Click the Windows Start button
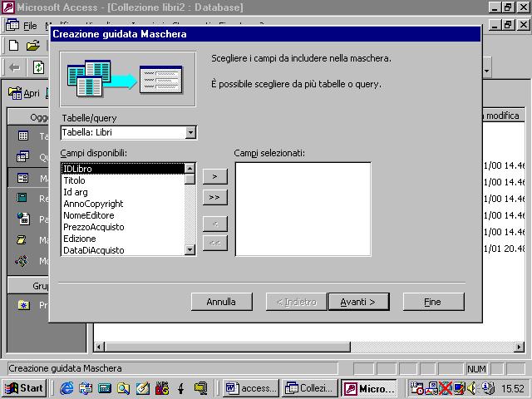The height and width of the screenshot is (399, 532). coord(24,388)
